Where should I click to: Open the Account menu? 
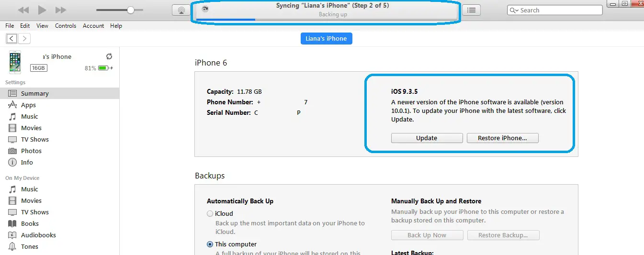click(93, 26)
